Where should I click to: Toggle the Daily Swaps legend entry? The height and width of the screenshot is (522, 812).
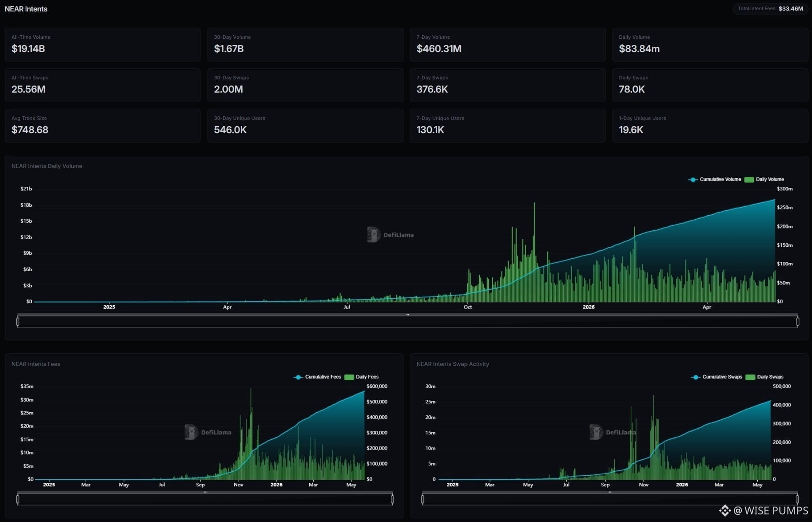pyautogui.click(x=765, y=377)
